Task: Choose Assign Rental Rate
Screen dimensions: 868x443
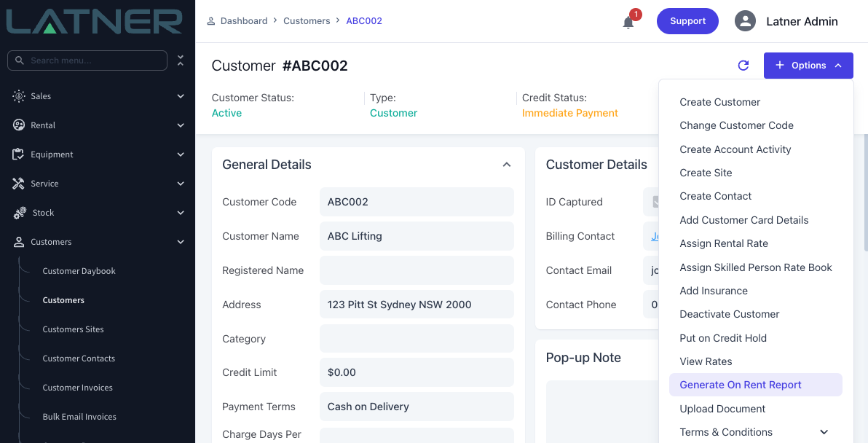Action: pos(724,243)
